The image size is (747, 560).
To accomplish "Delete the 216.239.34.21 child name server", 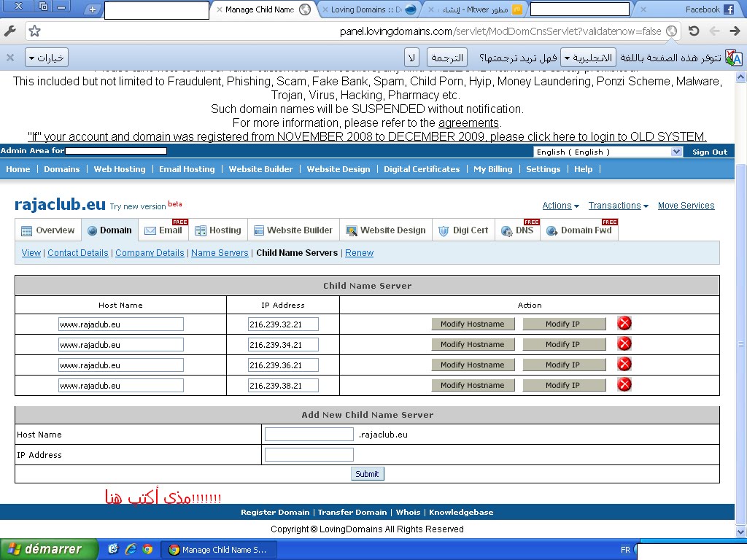I will [624, 344].
